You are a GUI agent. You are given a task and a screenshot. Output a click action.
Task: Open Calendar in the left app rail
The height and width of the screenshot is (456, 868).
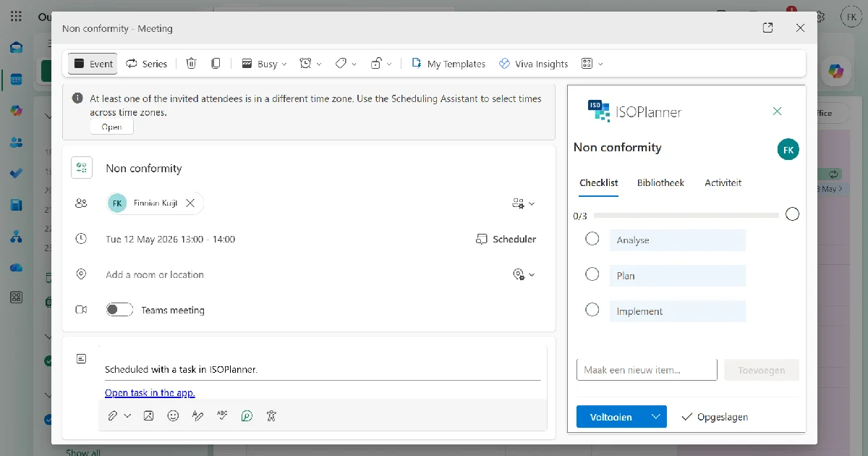click(16, 79)
